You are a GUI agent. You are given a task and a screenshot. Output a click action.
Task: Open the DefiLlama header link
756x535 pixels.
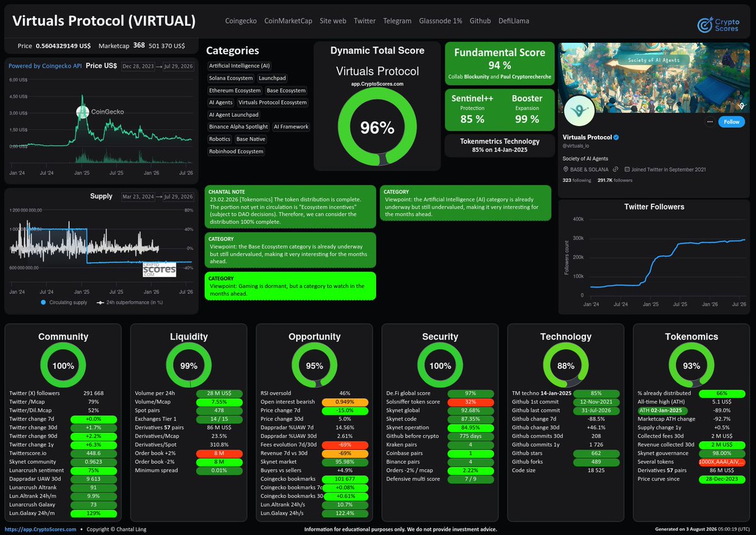(513, 21)
